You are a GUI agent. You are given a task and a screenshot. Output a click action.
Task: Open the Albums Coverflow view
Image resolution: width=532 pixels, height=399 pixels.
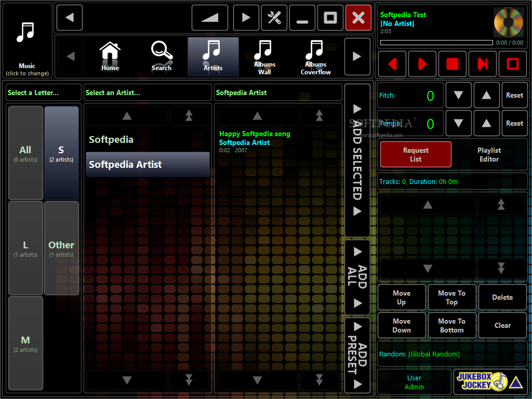[315, 57]
